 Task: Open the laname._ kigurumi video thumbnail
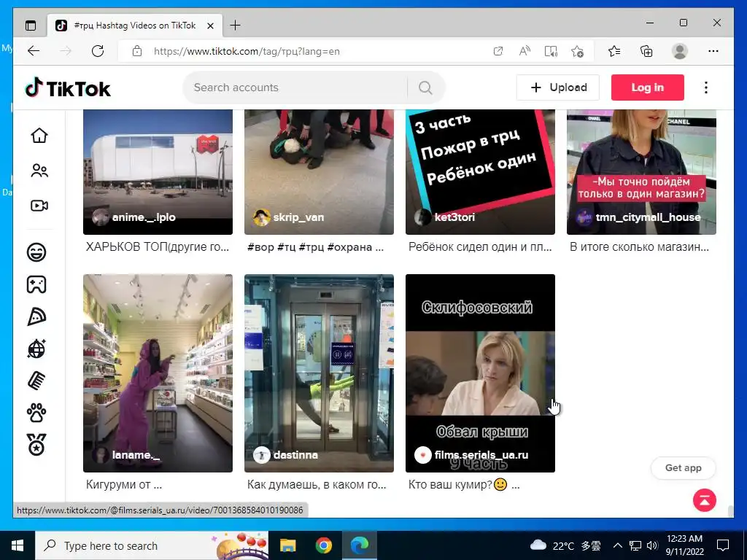point(158,373)
